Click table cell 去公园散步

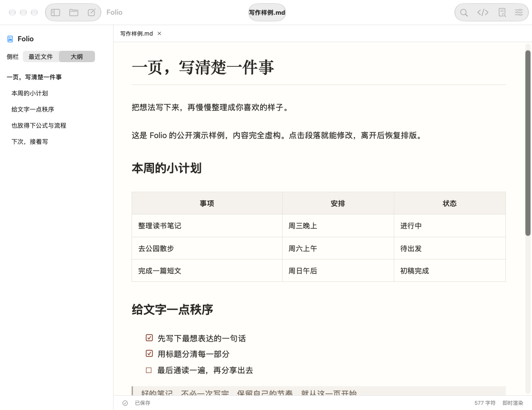pos(207,248)
